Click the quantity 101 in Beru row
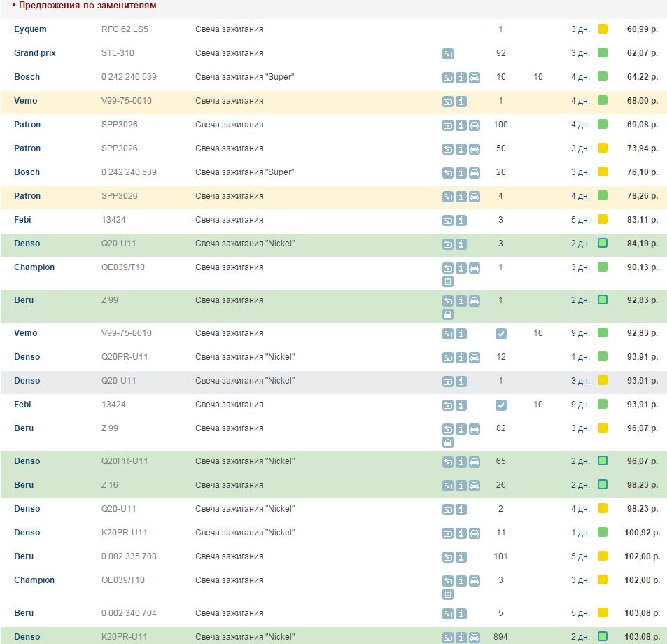Viewport: 667px width, 644px height. tap(500, 556)
